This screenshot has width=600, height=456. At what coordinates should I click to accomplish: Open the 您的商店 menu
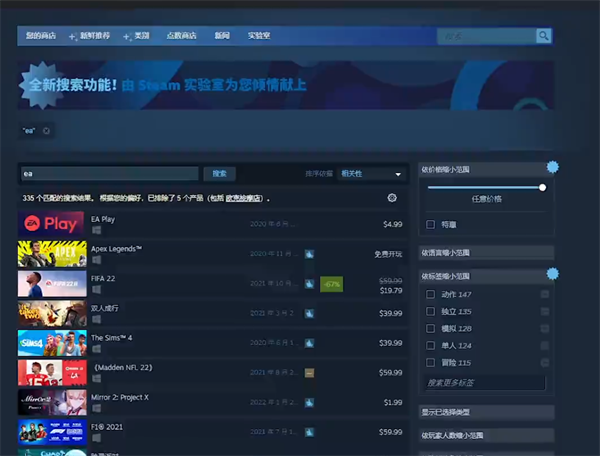pyautogui.click(x=41, y=36)
